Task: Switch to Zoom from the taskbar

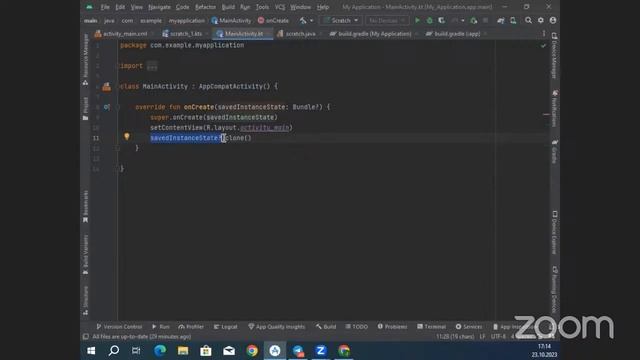Action: point(320,351)
